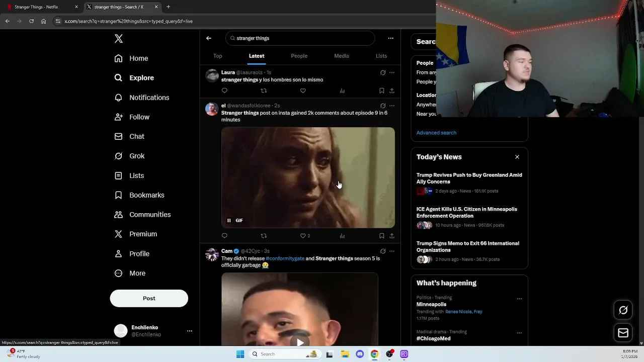Open Premium in the sidebar

136,234
